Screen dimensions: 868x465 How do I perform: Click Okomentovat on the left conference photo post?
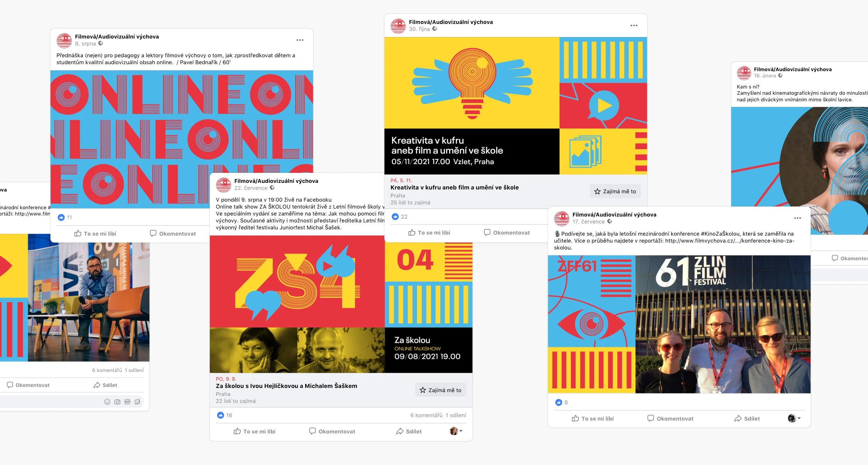pos(28,385)
